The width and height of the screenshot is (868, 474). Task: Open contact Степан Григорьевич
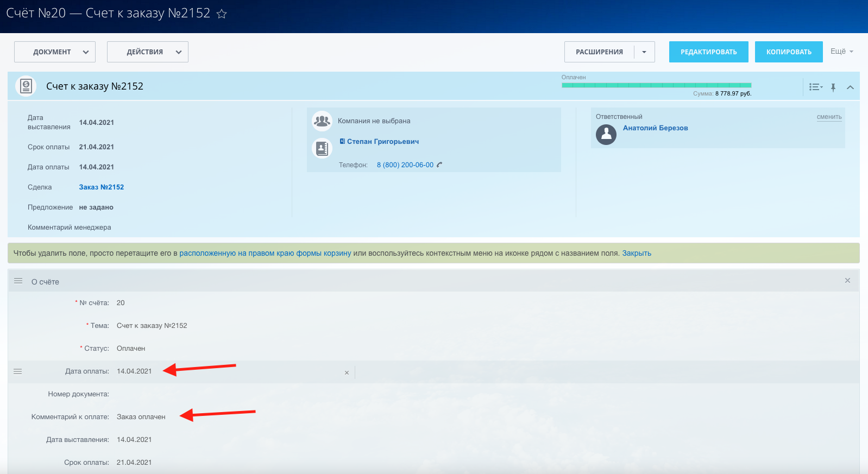pyautogui.click(x=382, y=142)
